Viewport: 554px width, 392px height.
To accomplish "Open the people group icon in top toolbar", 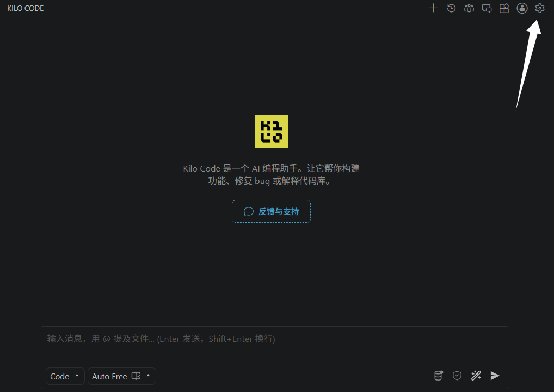I will [469, 8].
